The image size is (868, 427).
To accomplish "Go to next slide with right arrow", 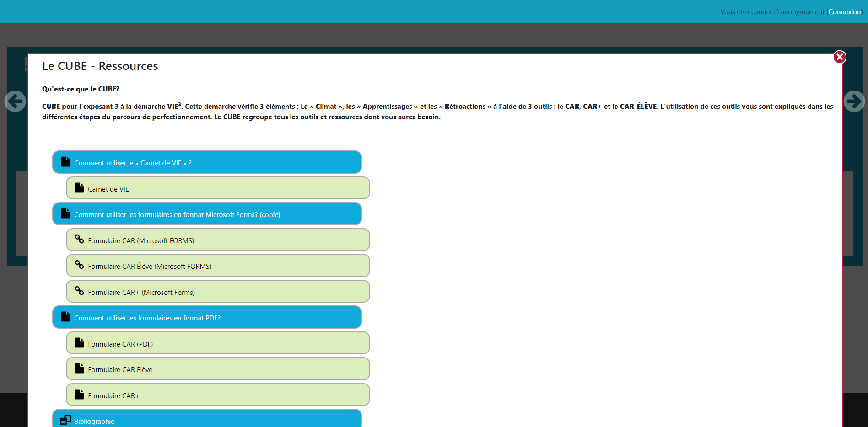I will [x=854, y=101].
